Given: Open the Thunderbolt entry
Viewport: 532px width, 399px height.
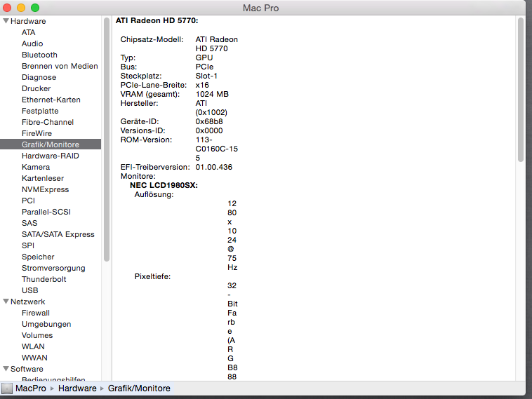Looking at the screenshot, I should (44, 278).
